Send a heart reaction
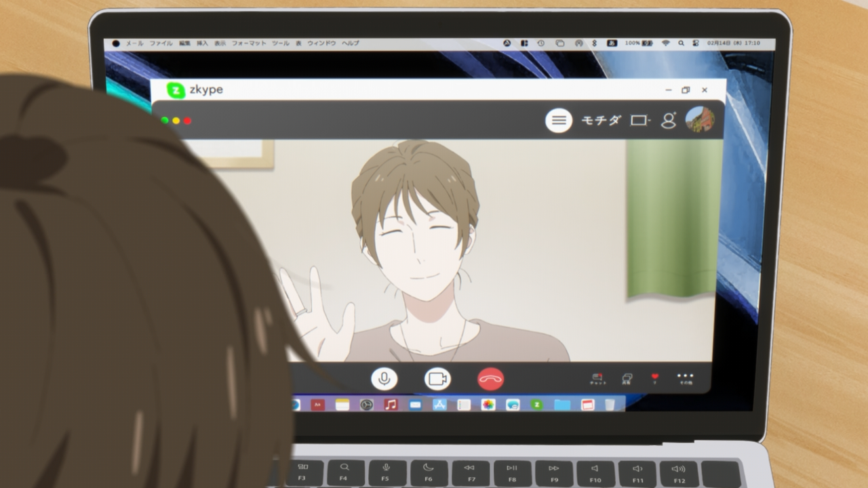 [654, 378]
